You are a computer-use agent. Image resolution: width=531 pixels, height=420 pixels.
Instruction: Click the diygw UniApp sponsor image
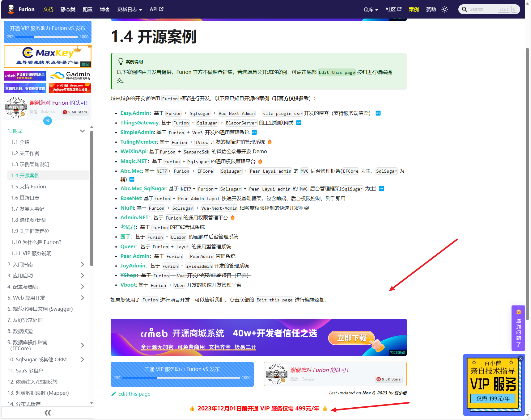tap(70, 88)
